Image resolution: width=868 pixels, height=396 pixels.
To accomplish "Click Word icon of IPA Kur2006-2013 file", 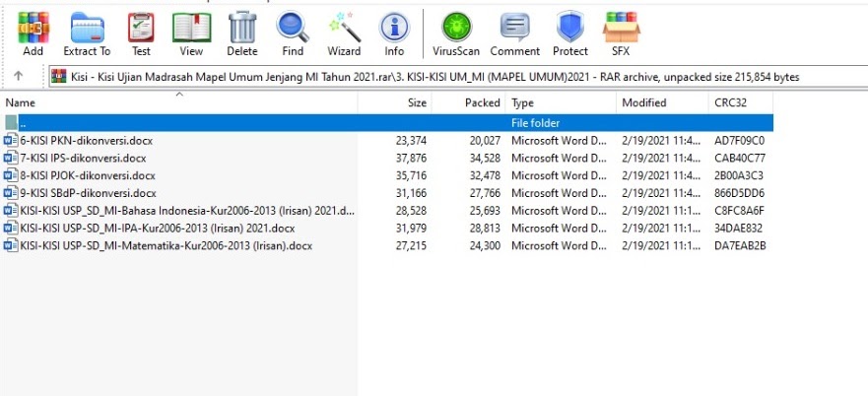I will (x=11, y=229).
